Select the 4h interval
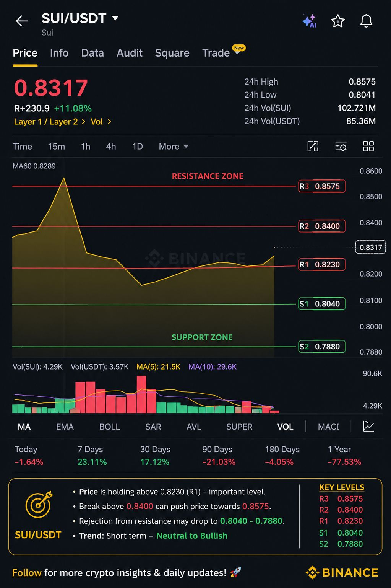Viewport: 391px width, 588px height. [x=111, y=147]
